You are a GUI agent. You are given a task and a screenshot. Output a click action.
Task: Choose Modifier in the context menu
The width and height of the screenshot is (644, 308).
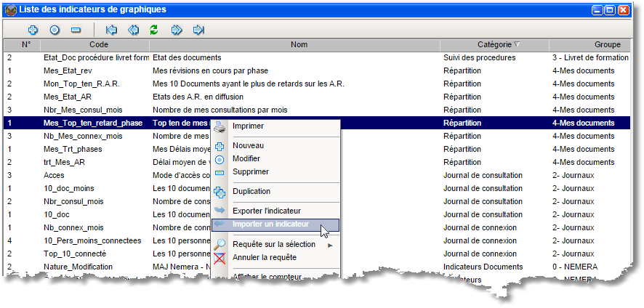tap(246, 158)
